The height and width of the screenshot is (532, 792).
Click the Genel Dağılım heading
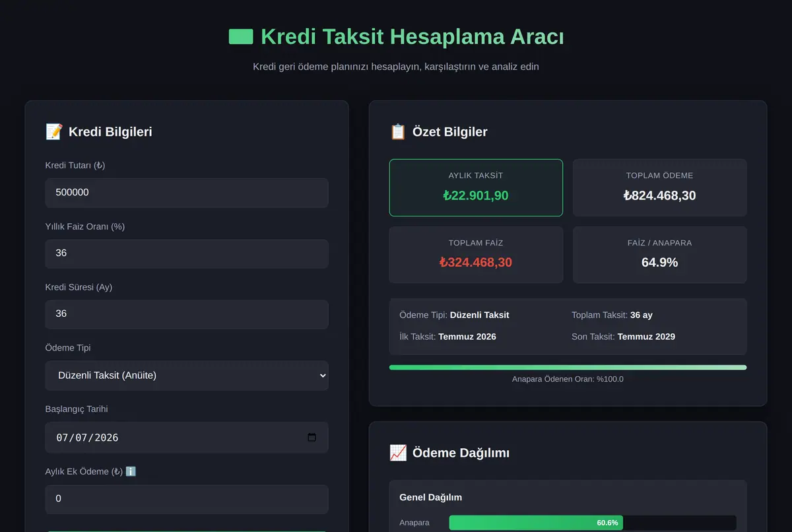(x=430, y=497)
